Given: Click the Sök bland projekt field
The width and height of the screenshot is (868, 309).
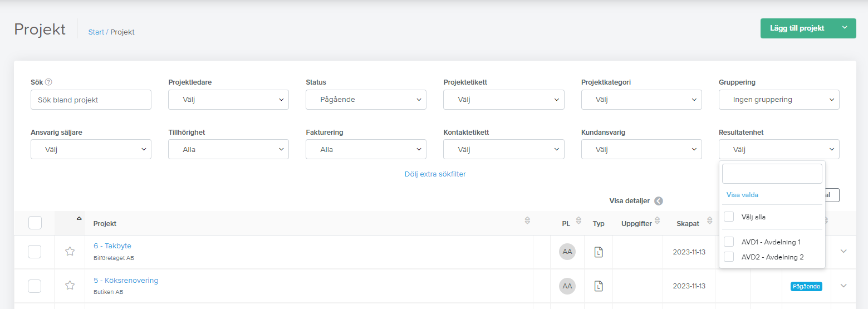Looking at the screenshot, I should pyautogui.click(x=91, y=100).
